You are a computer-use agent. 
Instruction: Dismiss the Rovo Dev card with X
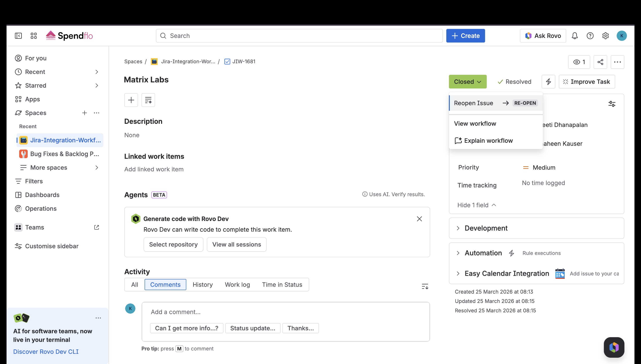pyautogui.click(x=419, y=219)
